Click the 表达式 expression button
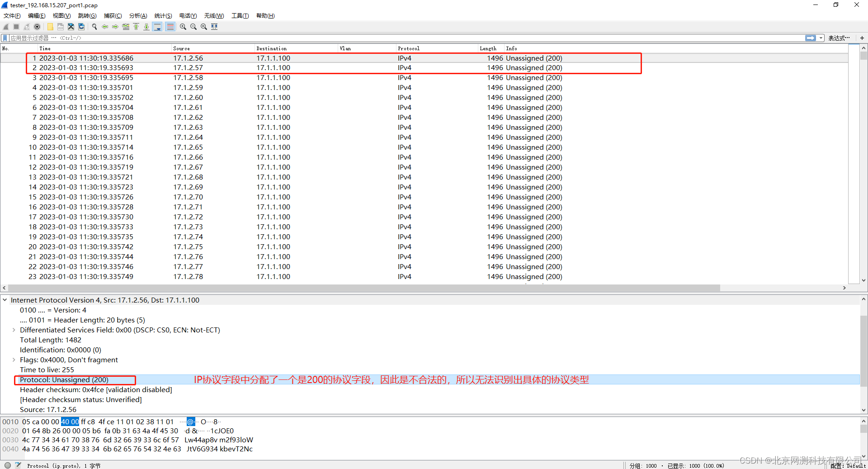 839,38
